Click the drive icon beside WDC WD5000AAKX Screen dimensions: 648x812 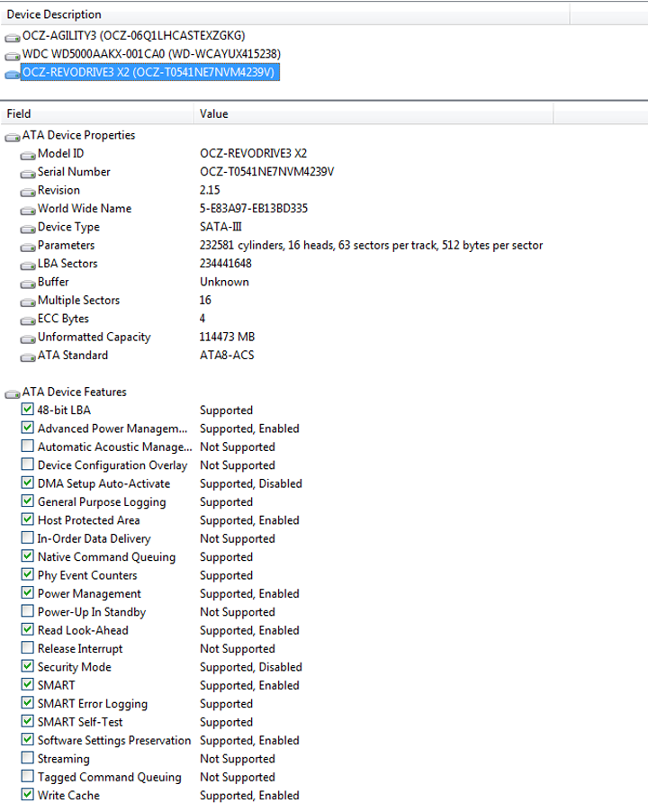[13, 56]
